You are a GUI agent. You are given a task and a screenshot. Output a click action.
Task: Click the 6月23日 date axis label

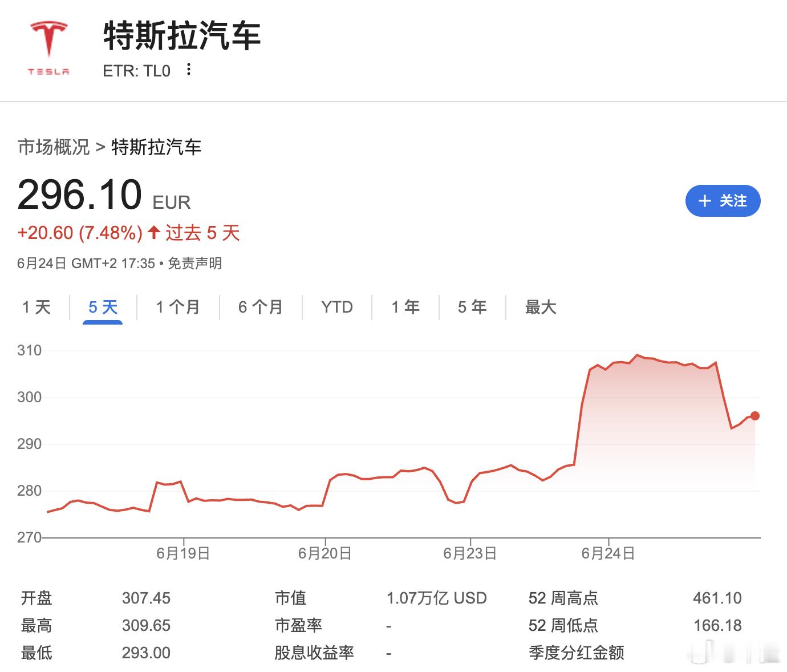point(470,553)
